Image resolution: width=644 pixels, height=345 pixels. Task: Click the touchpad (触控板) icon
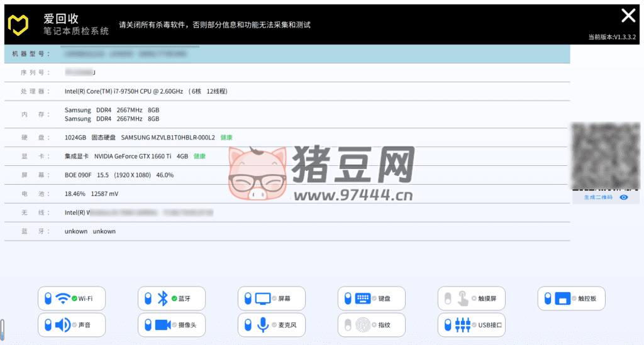(x=562, y=298)
